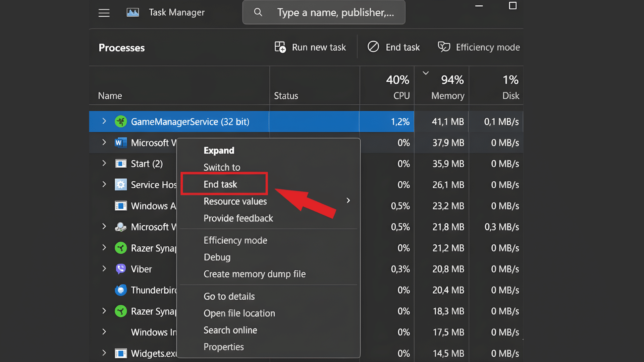Open the hamburger navigation menu
This screenshot has width=644, height=362.
pyautogui.click(x=104, y=13)
